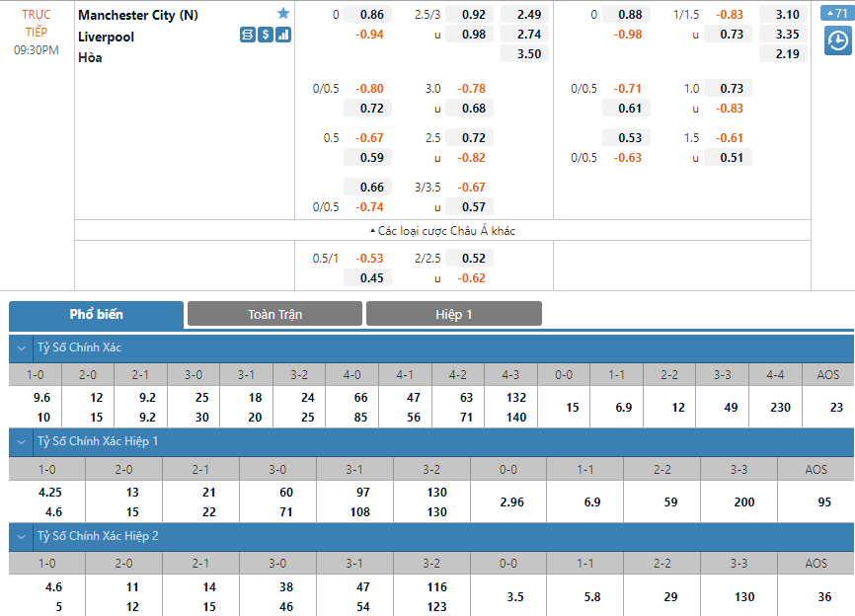Screen dimensions: 855x616
Task: Select full-time AOS odds 23
Action: coord(836,408)
